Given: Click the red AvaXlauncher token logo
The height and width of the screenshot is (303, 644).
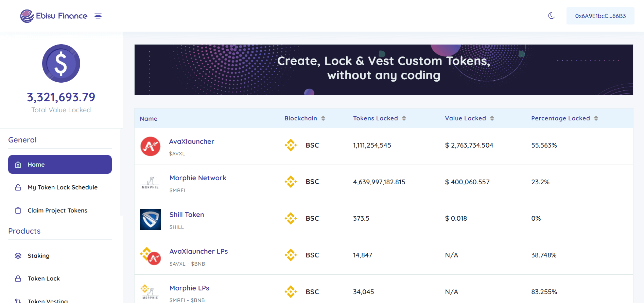Looking at the screenshot, I should pos(150,146).
